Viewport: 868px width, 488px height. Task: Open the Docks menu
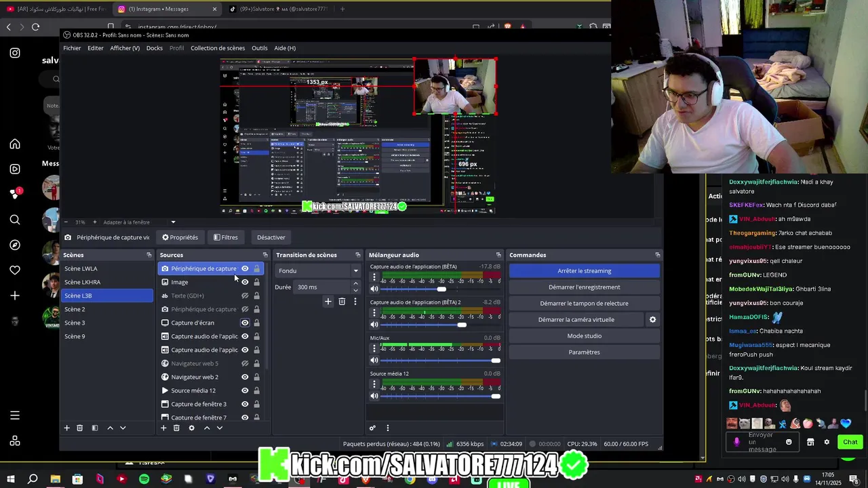pos(155,48)
